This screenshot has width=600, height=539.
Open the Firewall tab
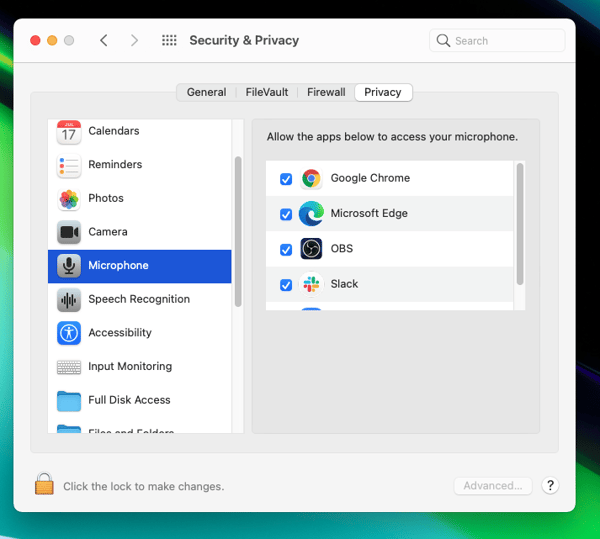coord(326,92)
